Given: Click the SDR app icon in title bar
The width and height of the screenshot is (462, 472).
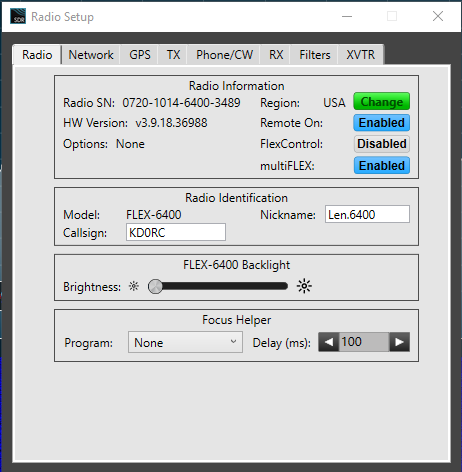Looking at the screenshot, I should coord(18,16).
